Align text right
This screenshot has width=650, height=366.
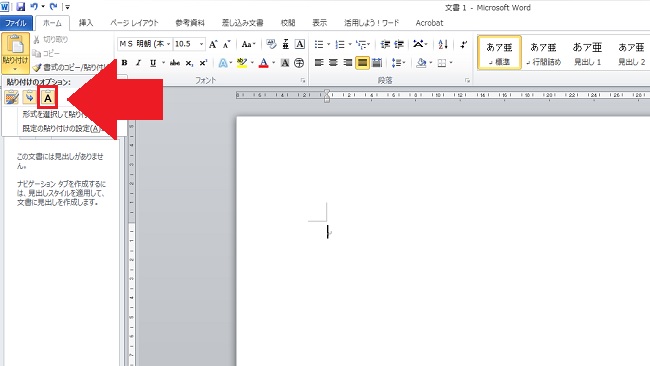(347, 63)
